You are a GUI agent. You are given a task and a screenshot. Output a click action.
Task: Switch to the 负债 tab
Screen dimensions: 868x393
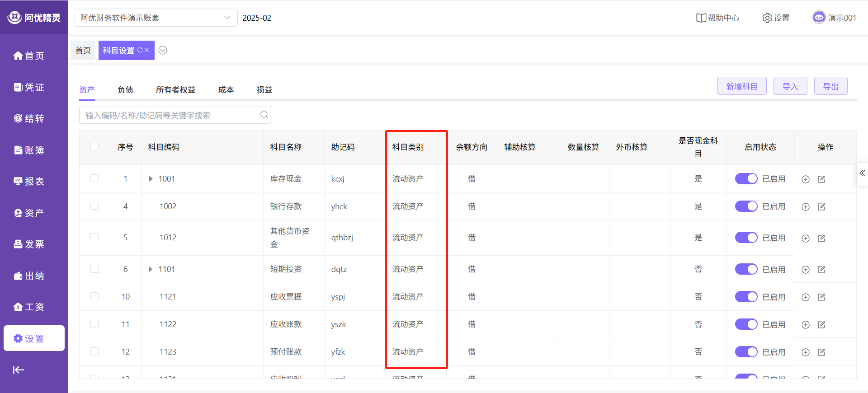[125, 90]
